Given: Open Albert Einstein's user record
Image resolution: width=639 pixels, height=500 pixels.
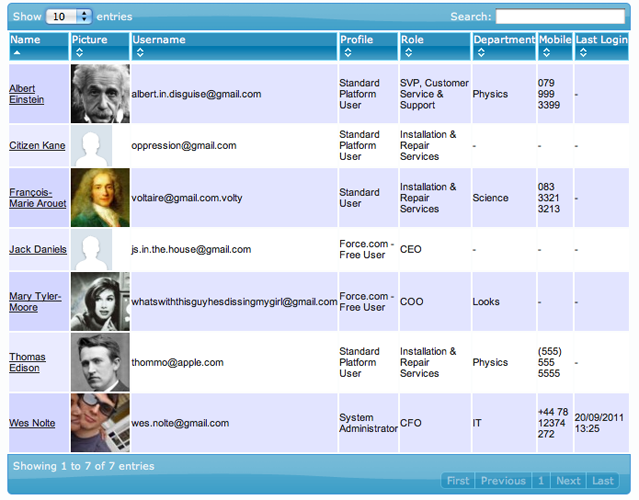Looking at the screenshot, I should pos(27,94).
